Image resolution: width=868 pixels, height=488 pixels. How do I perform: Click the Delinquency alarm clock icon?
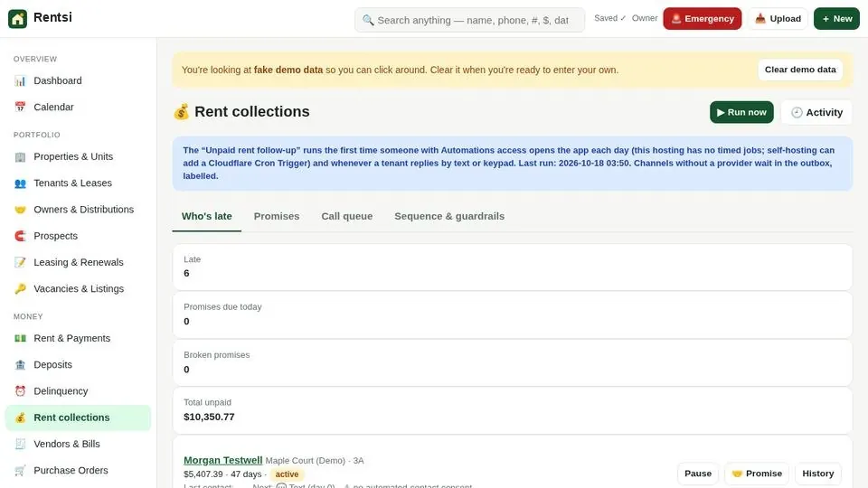(21, 391)
